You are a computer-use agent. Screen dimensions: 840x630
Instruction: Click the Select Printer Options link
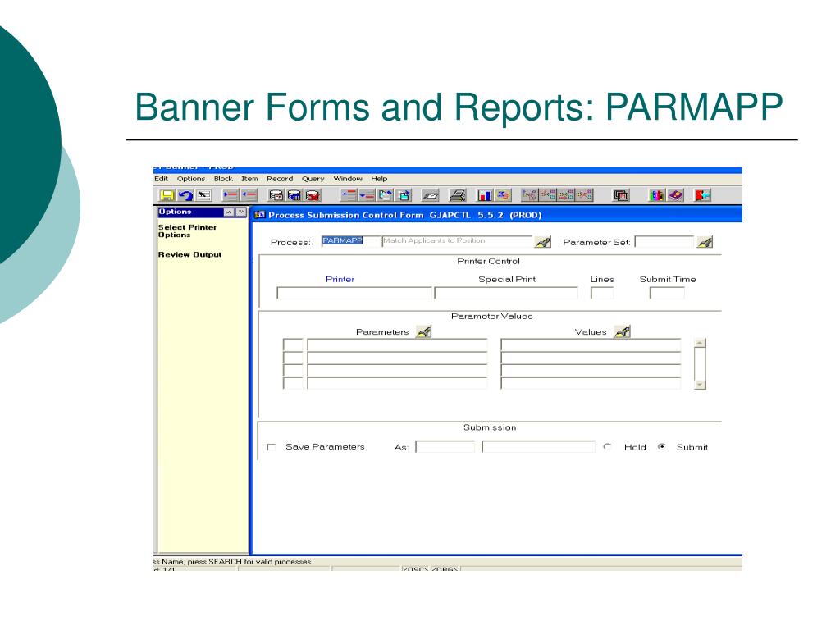(187, 231)
